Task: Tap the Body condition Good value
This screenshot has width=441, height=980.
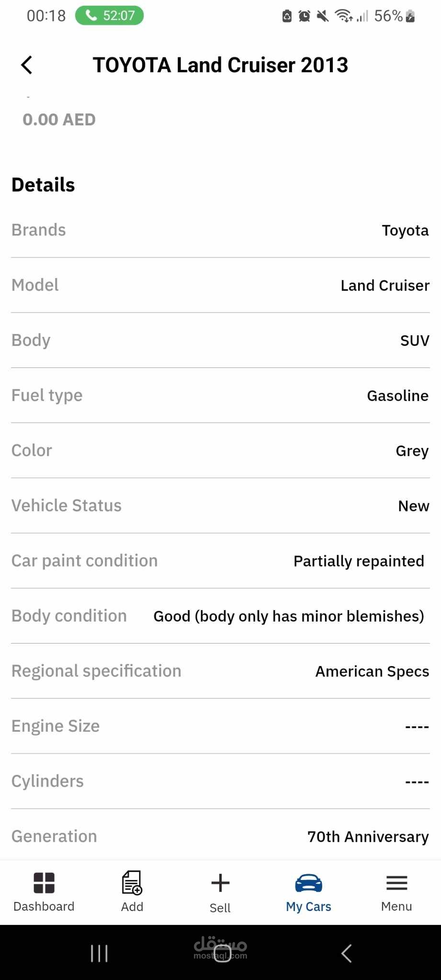Action: [x=289, y=616]
